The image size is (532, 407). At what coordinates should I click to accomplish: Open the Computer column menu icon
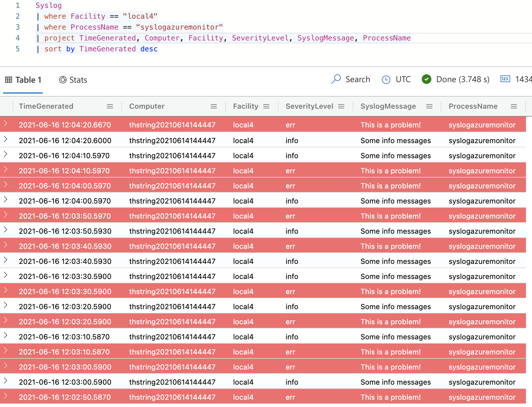point(214,106)
